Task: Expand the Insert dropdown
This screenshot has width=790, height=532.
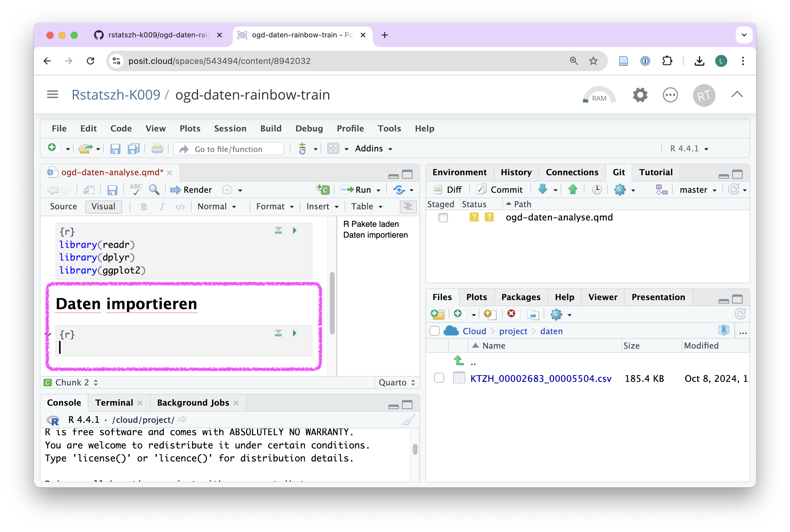Action: (322, 206)
